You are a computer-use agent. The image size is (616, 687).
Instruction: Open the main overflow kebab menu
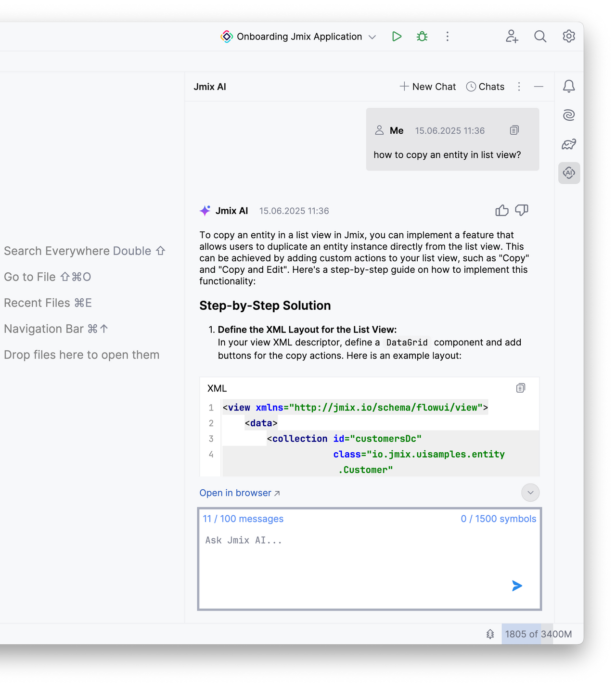click(x=447, y=36)
